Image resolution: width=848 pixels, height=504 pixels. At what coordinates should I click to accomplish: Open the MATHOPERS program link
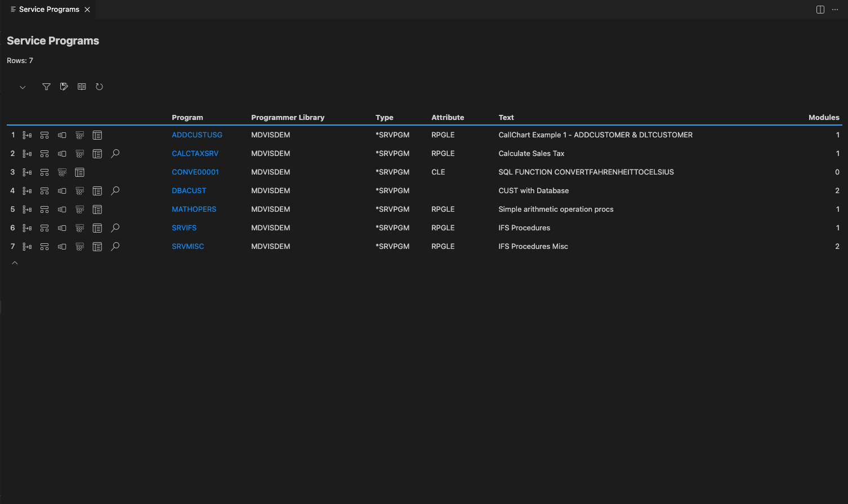pyautogui.click(x=194, y=209)
